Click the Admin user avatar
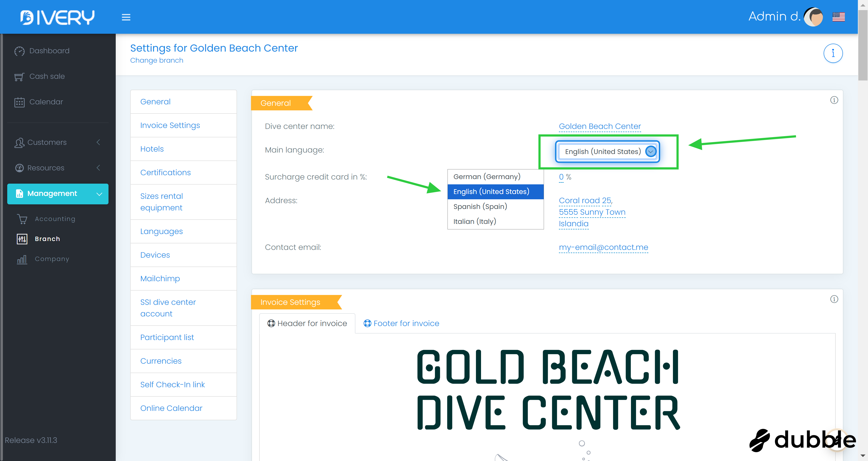The image size is (868, 461). [814, 16]
